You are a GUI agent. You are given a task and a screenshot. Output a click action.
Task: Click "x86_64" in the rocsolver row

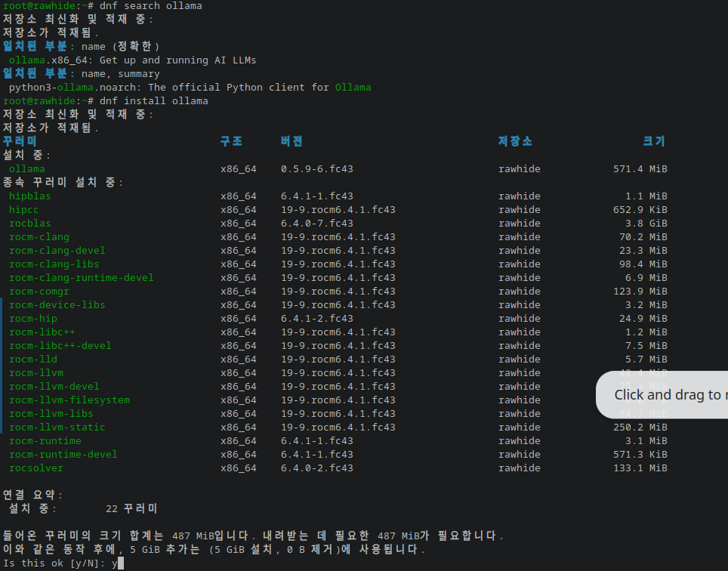click(x=239, y=468)
